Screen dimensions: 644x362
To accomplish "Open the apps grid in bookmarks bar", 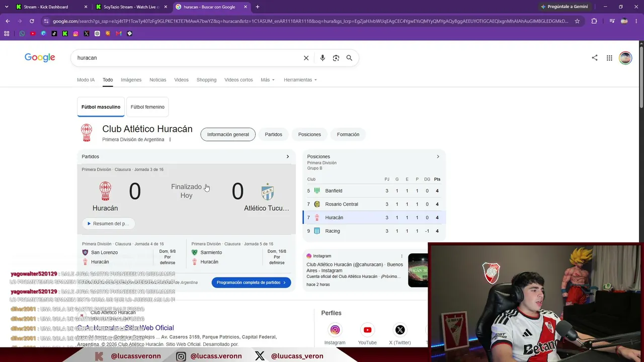I will (x=7, y=34).
